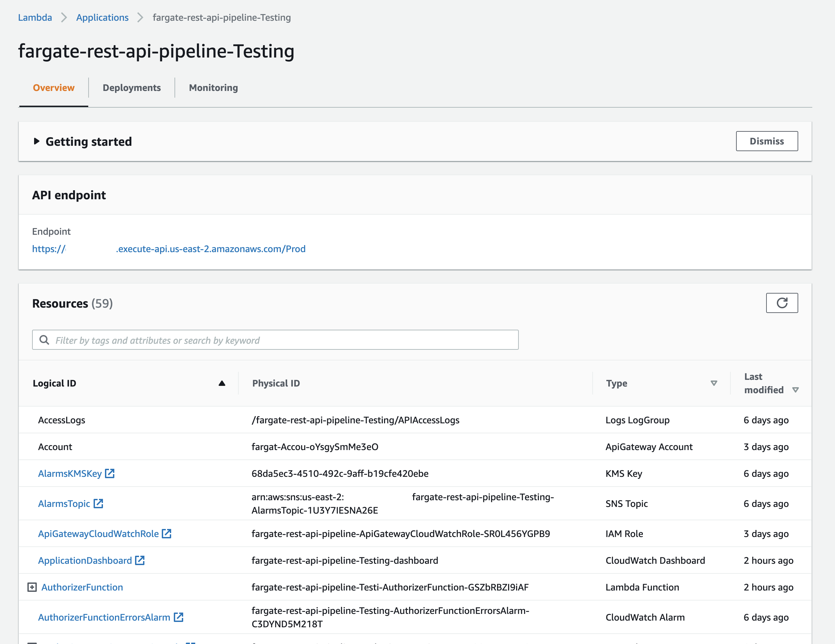Select physical ID fargat-Accou-oYsgySmMe3eO

315,447
